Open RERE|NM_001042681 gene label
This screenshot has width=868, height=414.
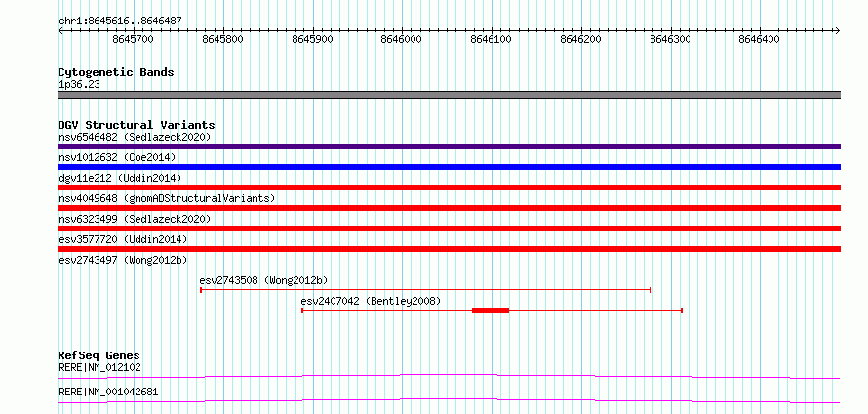point(108,392)
